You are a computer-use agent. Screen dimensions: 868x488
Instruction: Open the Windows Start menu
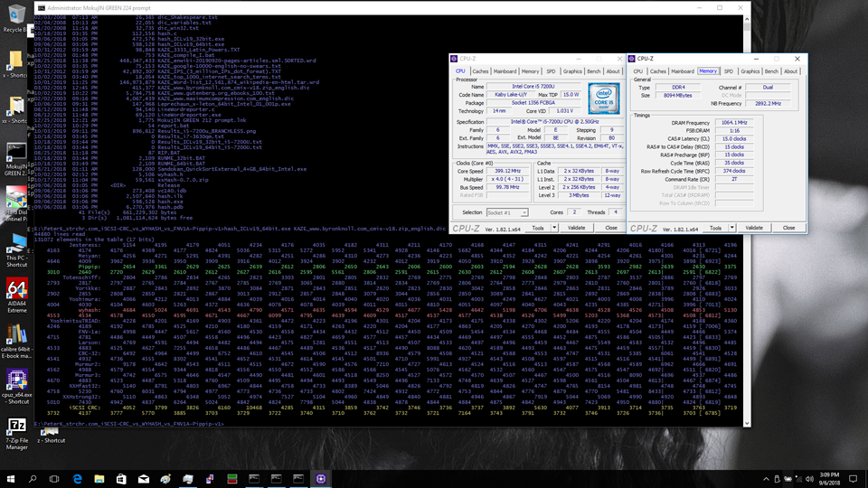point(11,479)
